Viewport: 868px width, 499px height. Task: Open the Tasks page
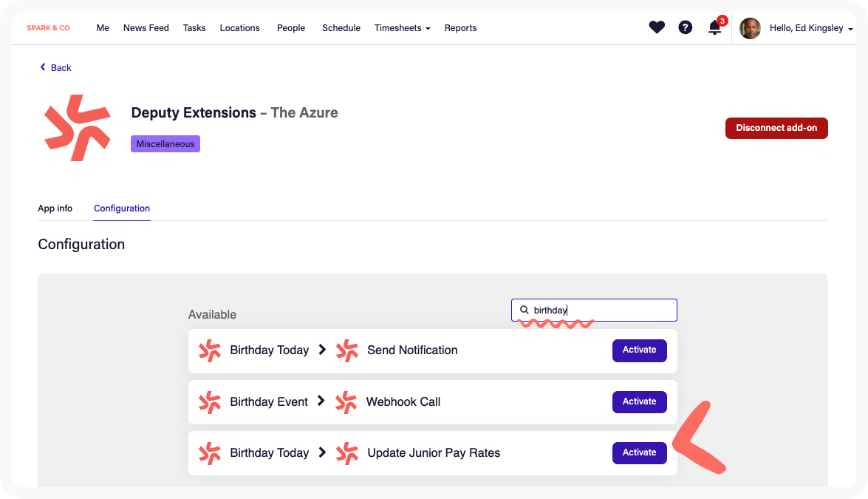coord(194,27)
